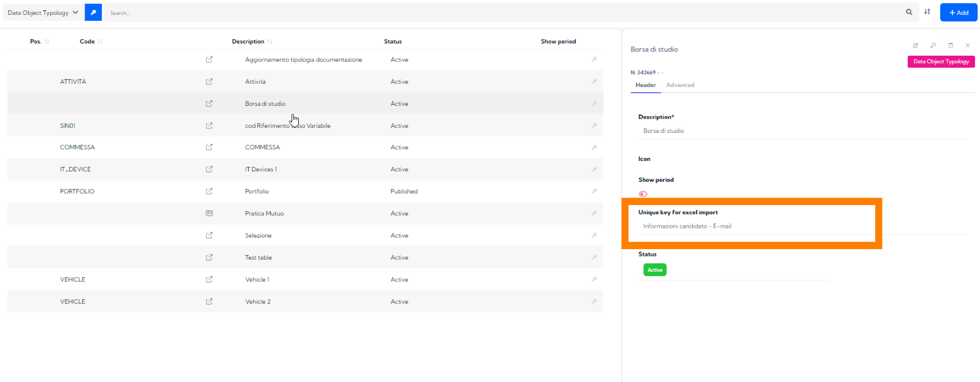
Task: Open the Portfolio row link icon
Action: (x=209, y=191)
